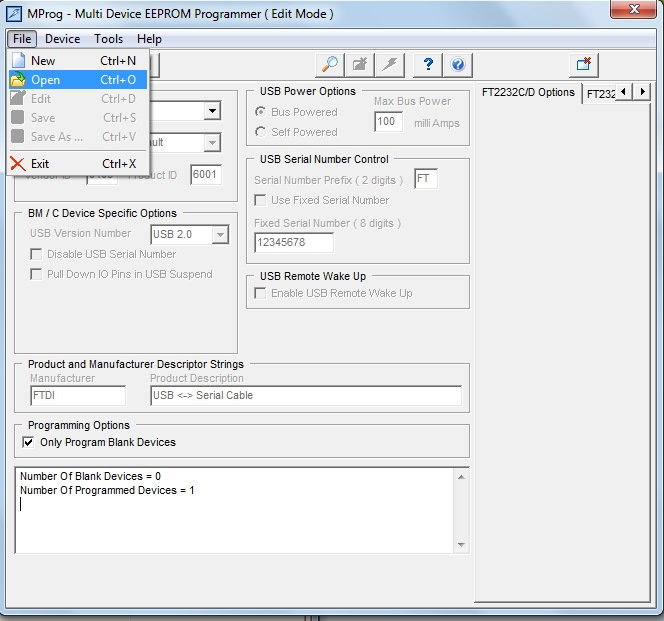Choose Save As from the File menu
664x621 pixels.
(78, 137)
